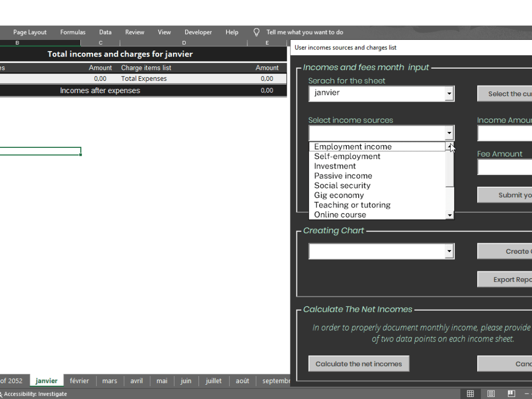Zoom out using the status bar minus control
The width and height of the screenshot is (532, 399).
coord(527,394)
